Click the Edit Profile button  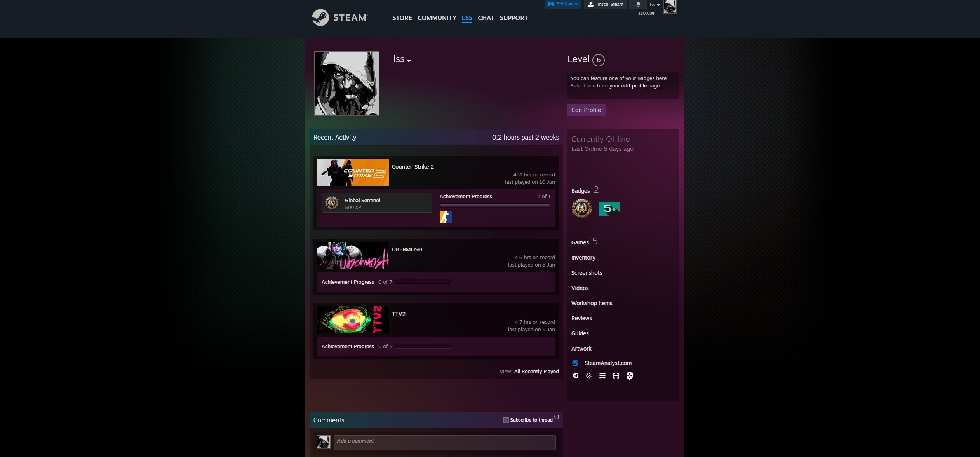586,110
